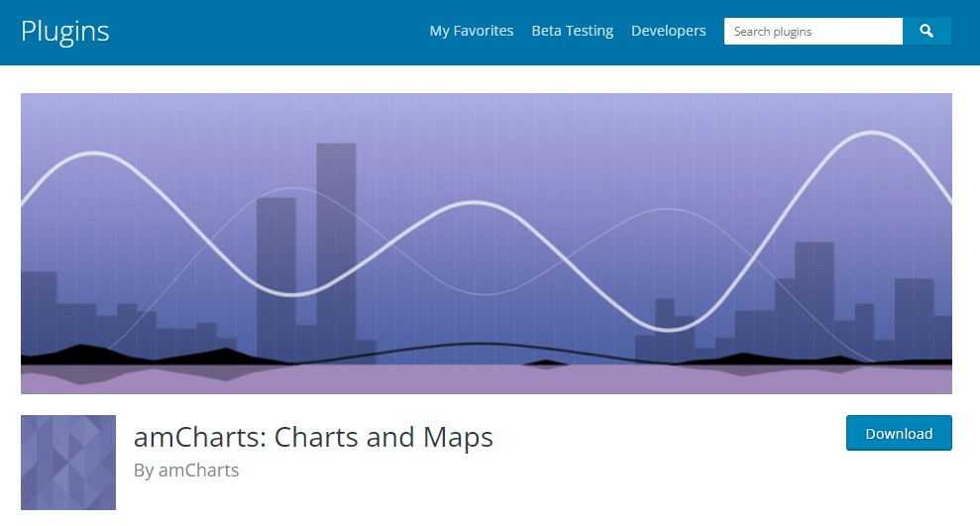Click the tallest bar on the banner's right side
Viewport: 980px width, 526px height.
pyautogui.click(x=815, y=297)
